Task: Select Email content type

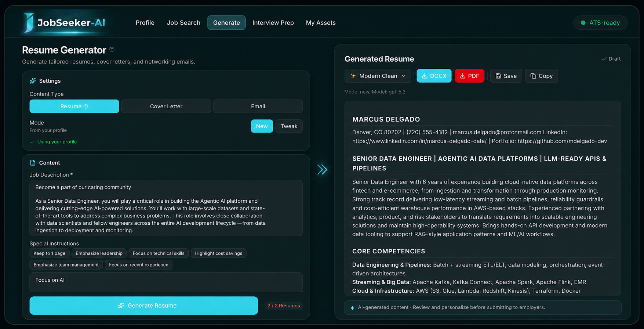Action: [258, 106]
